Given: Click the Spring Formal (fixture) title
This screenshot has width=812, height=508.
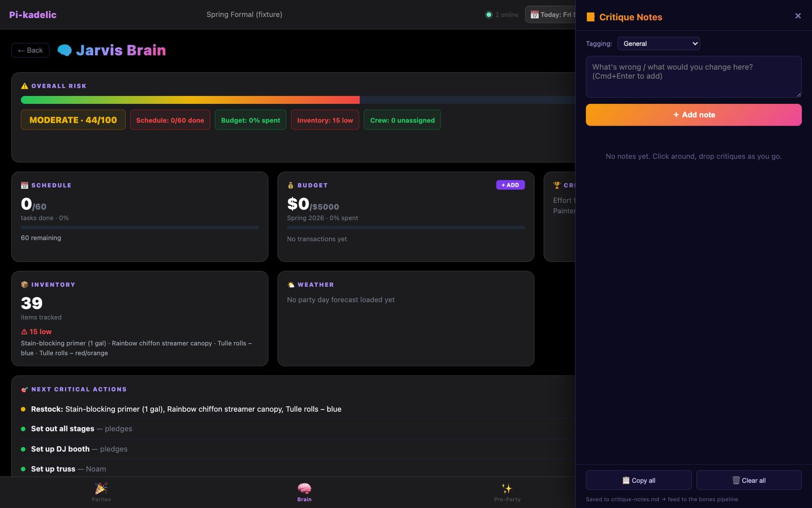Looking at the screenshot, I should pos(244,15).
